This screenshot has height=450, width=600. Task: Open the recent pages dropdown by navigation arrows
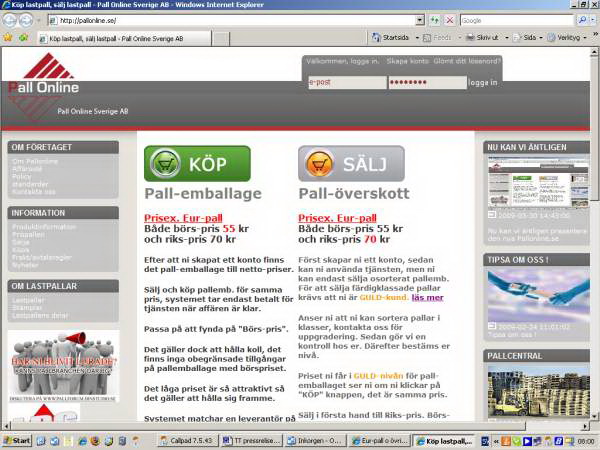(x=38, y=21)
